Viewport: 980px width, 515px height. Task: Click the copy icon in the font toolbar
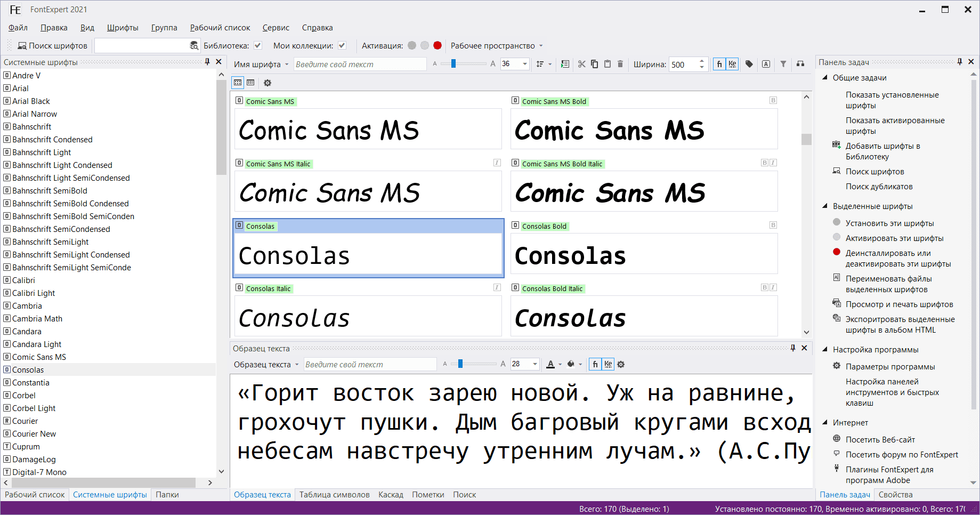[594, 64]
